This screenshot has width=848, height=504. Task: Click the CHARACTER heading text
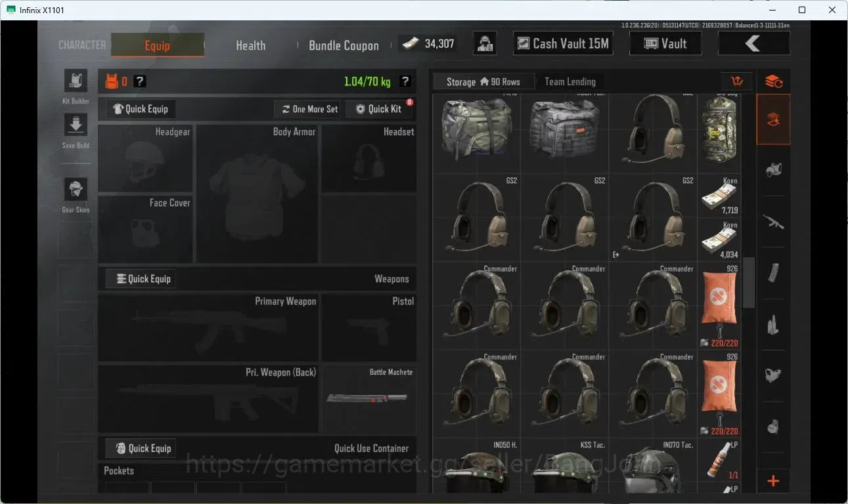click(82, 45)
